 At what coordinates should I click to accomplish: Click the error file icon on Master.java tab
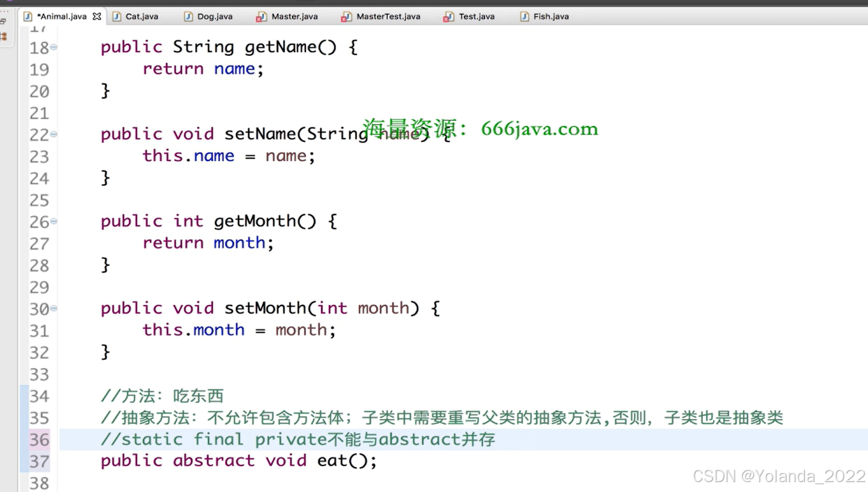click(x=261, y=17)
